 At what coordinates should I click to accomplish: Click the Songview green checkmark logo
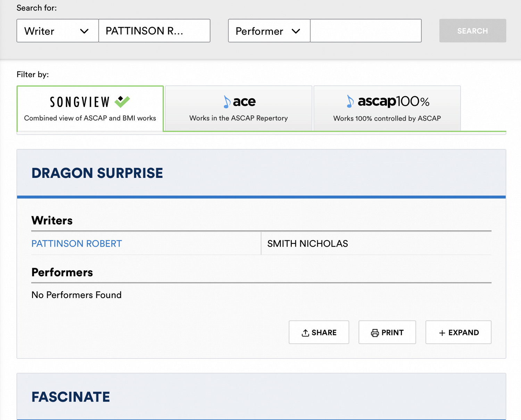tap(122, 101)
